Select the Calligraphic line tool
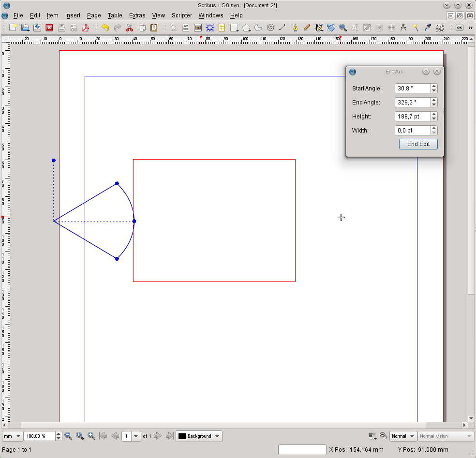476x458 pixels. click(x=319, y=28)
